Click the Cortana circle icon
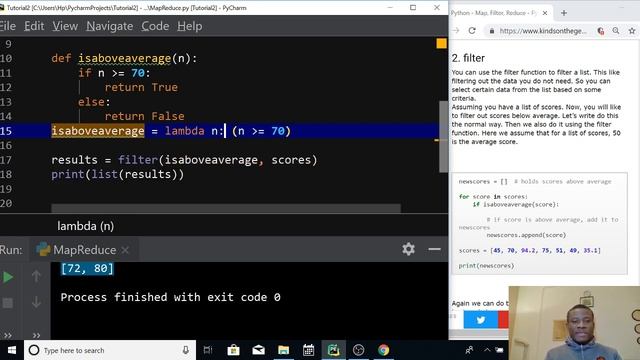Screen dimensions: 640x360 [34, 350]
